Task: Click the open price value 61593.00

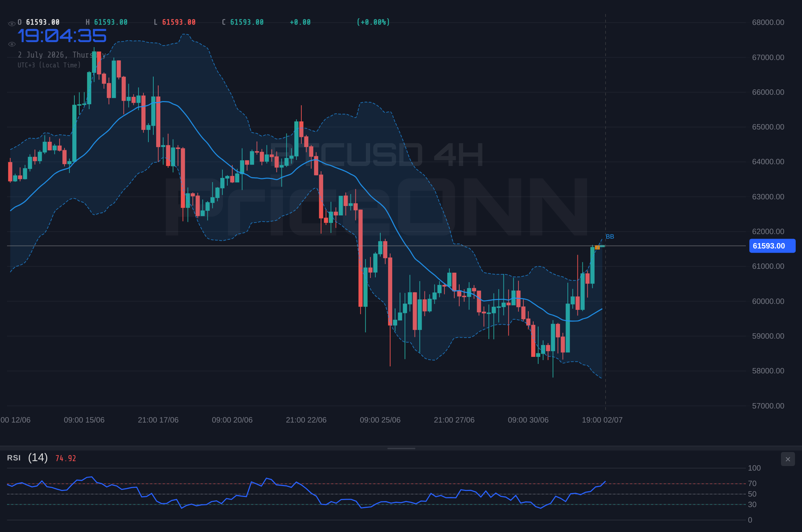Action: 43,22
